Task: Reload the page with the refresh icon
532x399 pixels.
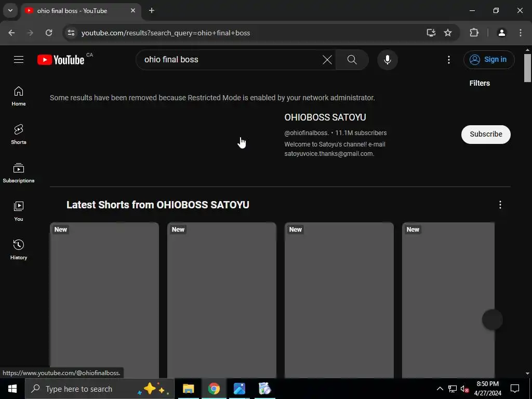Action: (x=49, y=33)
